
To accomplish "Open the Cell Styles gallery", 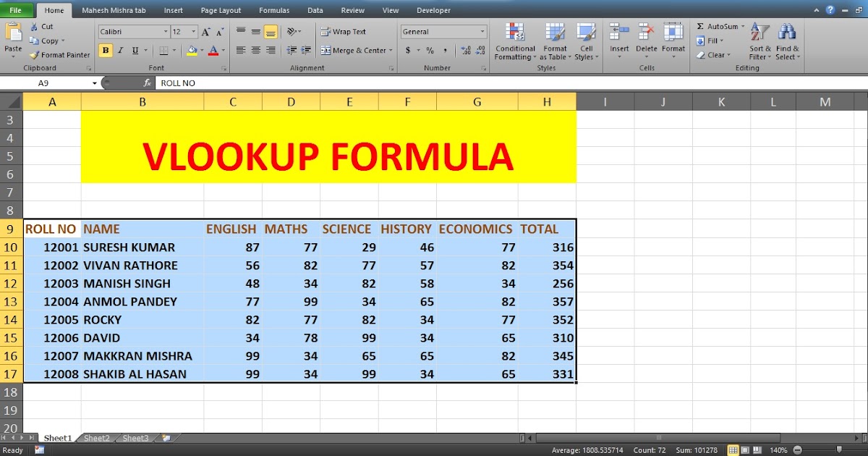I will 587,42.
